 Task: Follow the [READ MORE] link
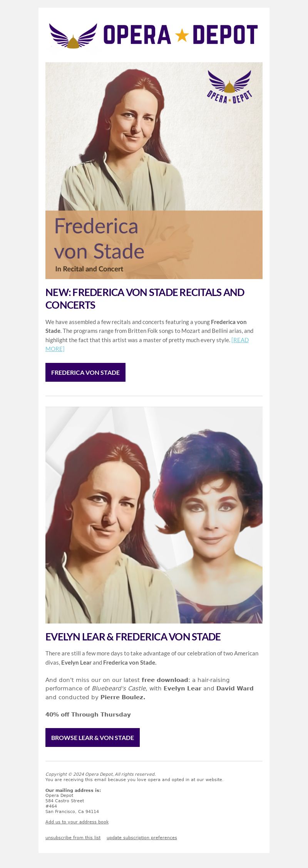[x=147, y=344]
